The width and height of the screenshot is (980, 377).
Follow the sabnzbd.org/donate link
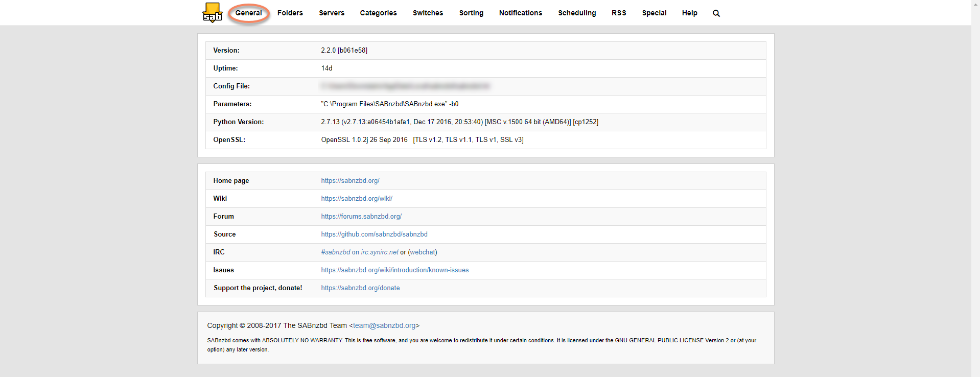click(360, 288)
